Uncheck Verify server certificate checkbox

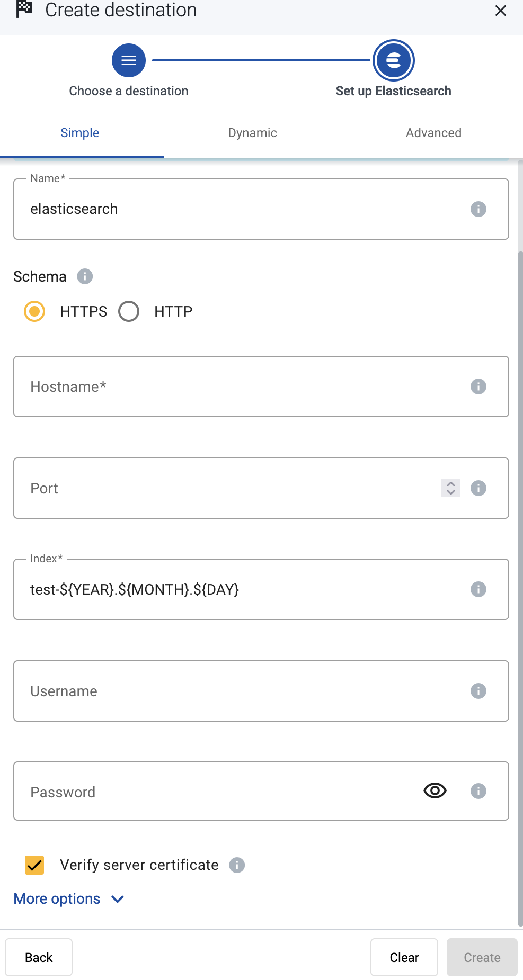point(34,865)
